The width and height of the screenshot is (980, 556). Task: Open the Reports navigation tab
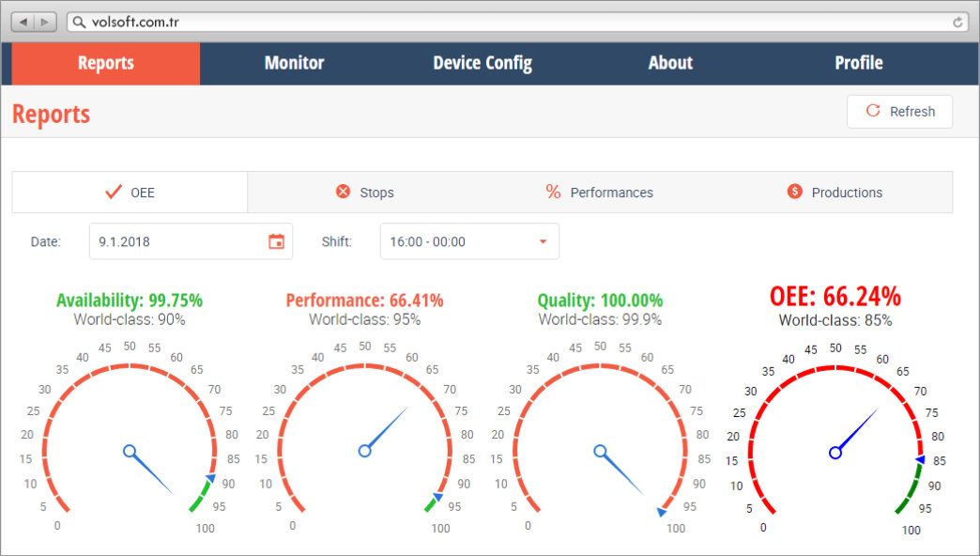coord(106,63)
